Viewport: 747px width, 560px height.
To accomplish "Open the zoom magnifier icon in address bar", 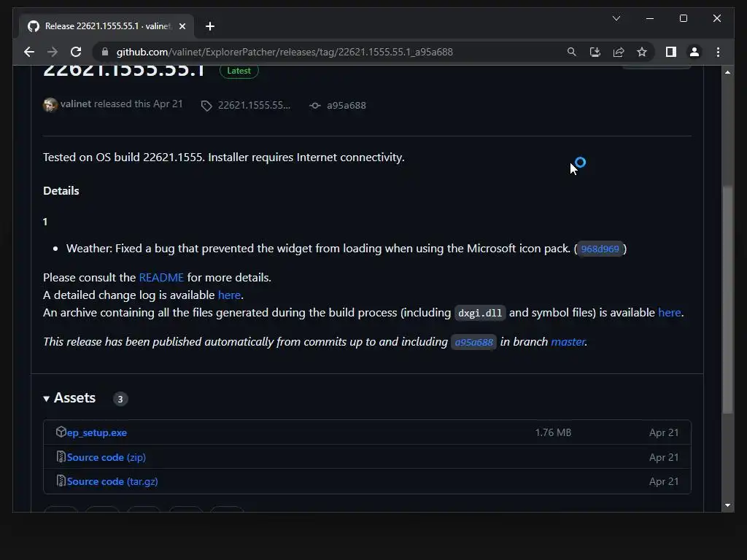I will pos(572,52).
